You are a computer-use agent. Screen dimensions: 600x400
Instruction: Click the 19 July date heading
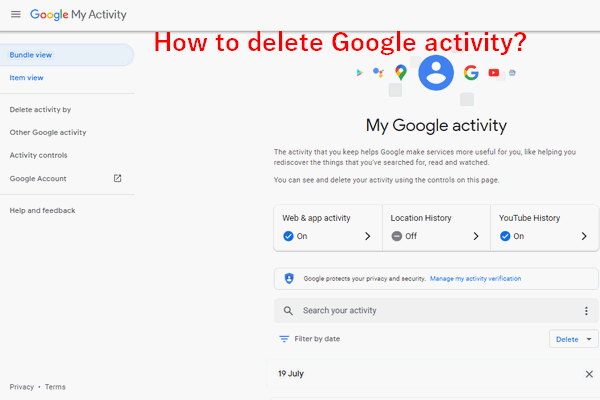[291, 374]
